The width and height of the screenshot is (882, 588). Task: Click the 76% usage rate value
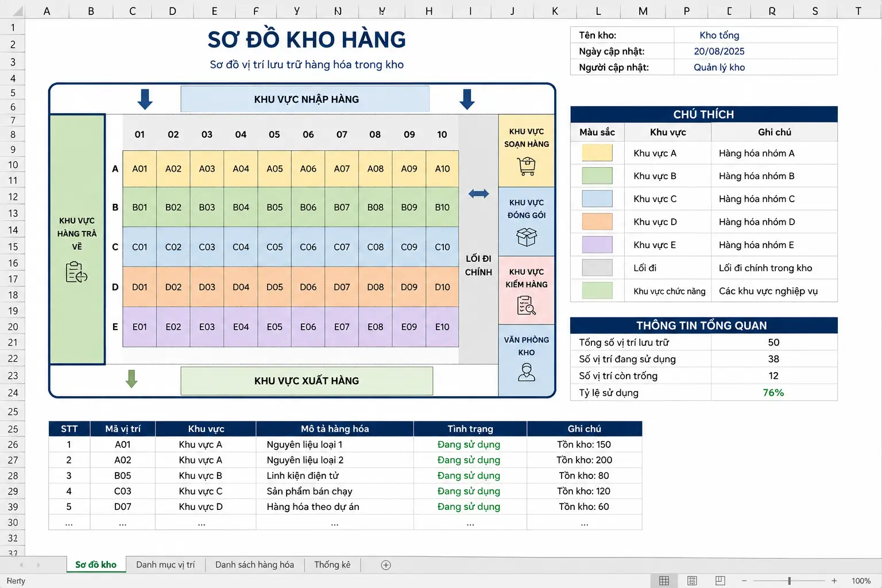point(773,393)
